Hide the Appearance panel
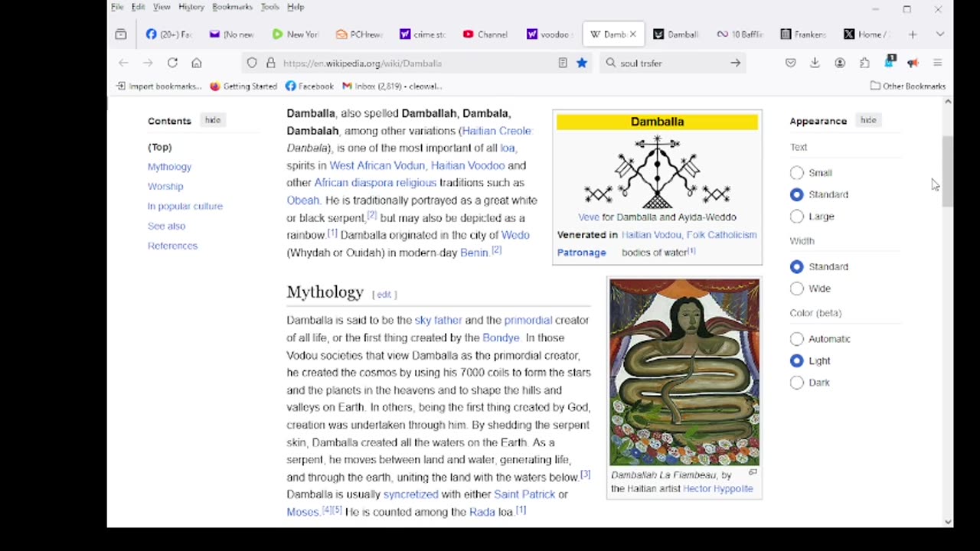The width and height of the screenshot is (980, 551). 867,120
